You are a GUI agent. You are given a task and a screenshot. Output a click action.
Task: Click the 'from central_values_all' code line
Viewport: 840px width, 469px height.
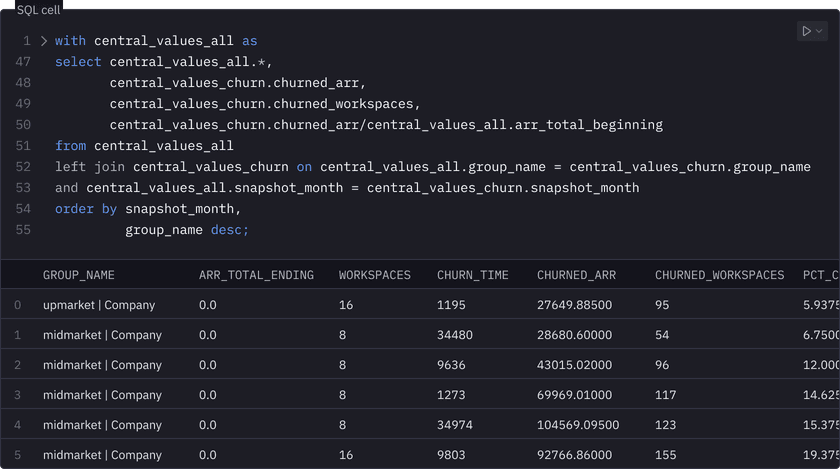143,146
